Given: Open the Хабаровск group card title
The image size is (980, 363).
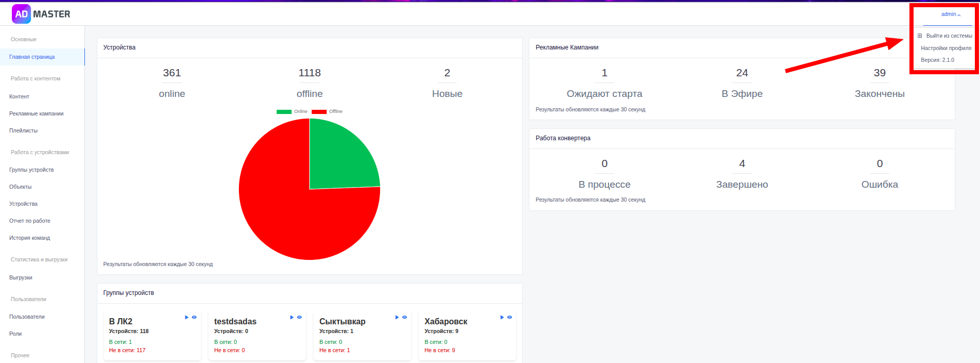Looking at the screenshot, I should [x=446, y=321].
